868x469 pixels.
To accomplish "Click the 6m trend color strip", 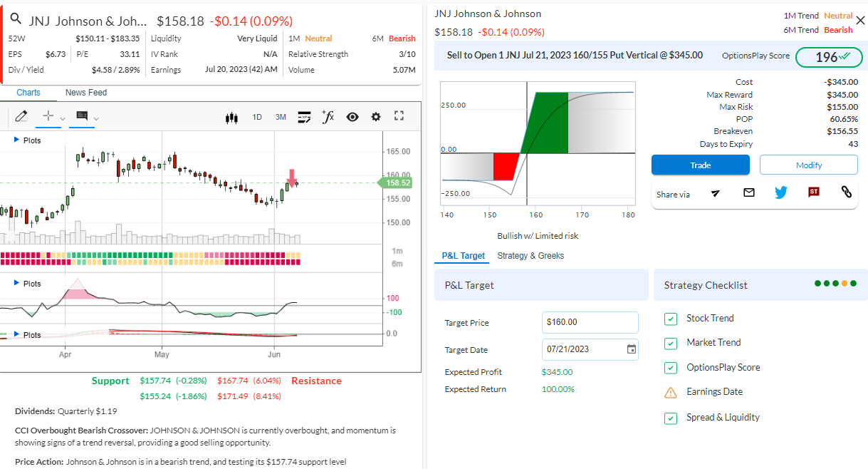I will pos(150,262).
